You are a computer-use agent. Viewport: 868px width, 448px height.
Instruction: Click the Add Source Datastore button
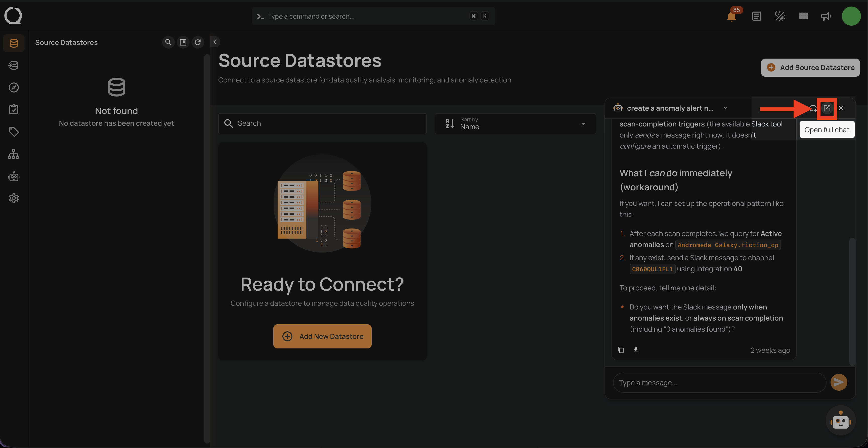coord(810,68)
